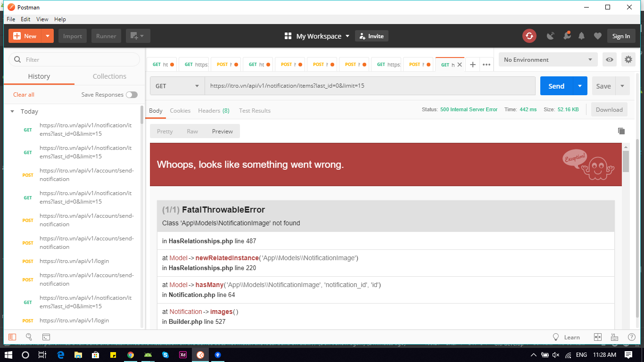
Task: Click the Clear all history link
Action: [24, 95]
